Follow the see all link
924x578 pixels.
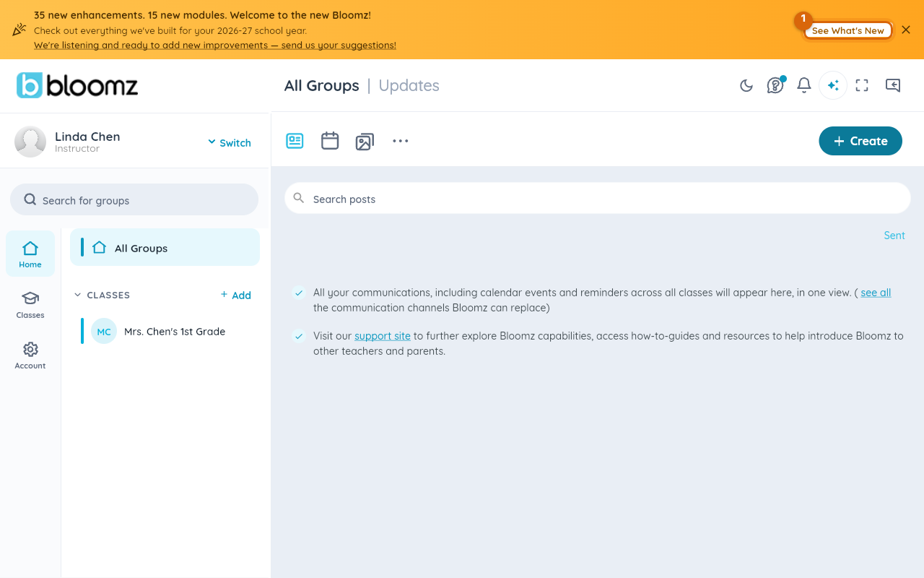[876, 293]
